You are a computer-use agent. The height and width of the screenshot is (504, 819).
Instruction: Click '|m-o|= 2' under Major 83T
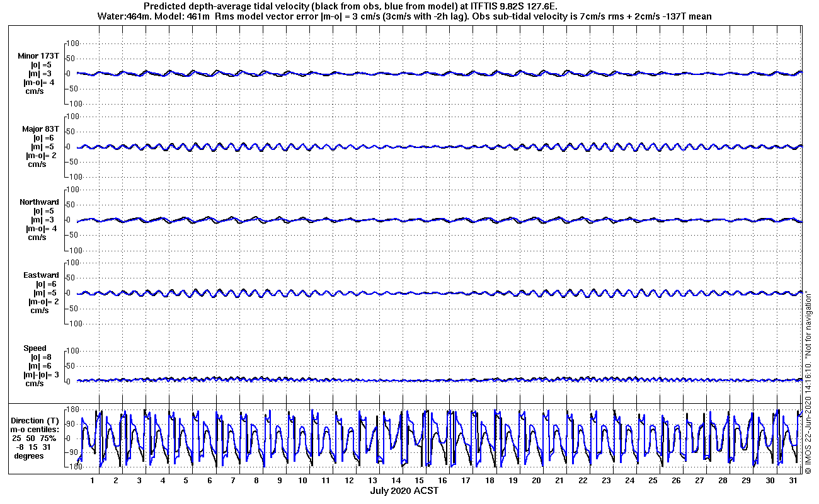41,155
